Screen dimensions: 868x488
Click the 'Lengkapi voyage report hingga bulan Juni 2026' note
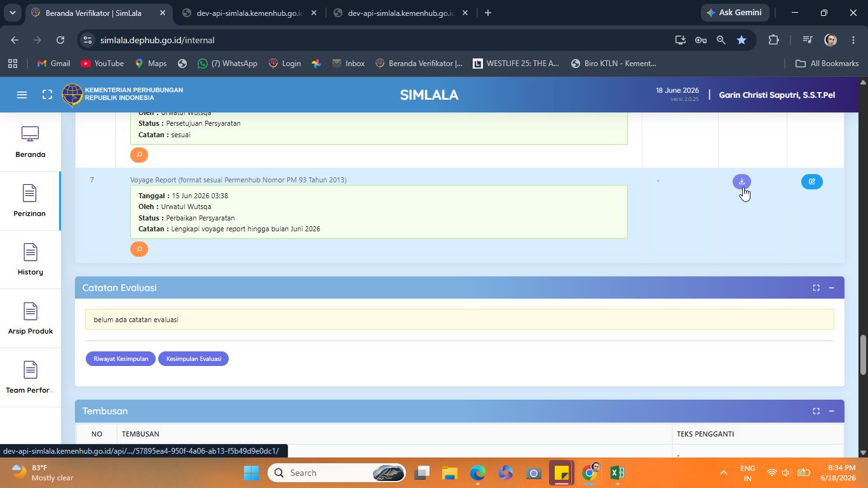click(245, 229)
